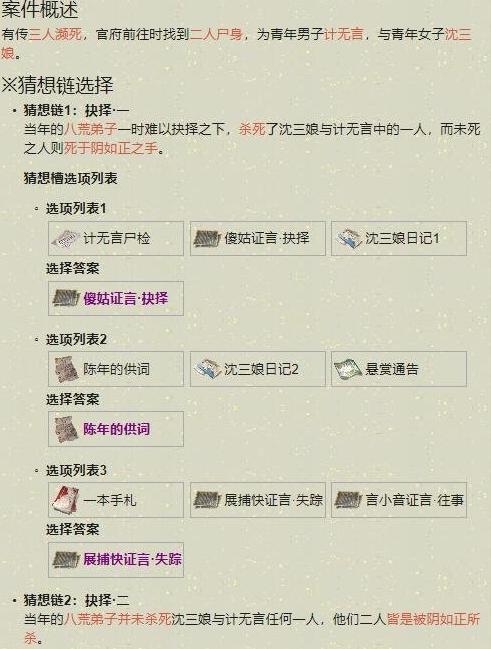Click the red 三人溺死 link text
Screen dimensions: 491x649
click(55, 34)
